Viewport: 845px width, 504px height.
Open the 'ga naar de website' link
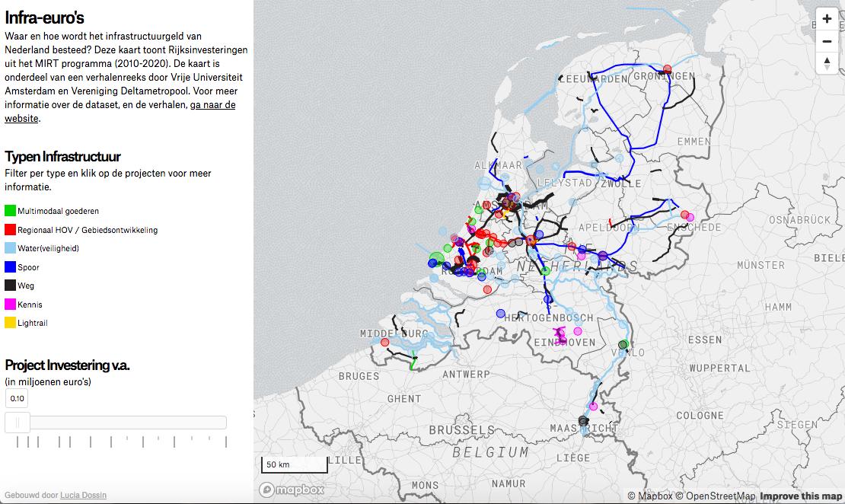[x=212, y=105]
